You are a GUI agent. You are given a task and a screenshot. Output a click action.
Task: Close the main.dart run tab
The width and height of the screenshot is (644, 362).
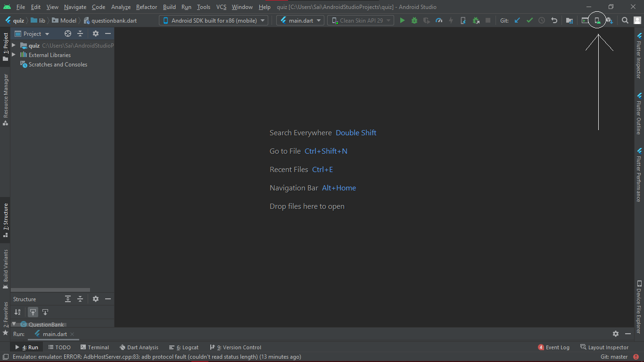coord(72,334)
